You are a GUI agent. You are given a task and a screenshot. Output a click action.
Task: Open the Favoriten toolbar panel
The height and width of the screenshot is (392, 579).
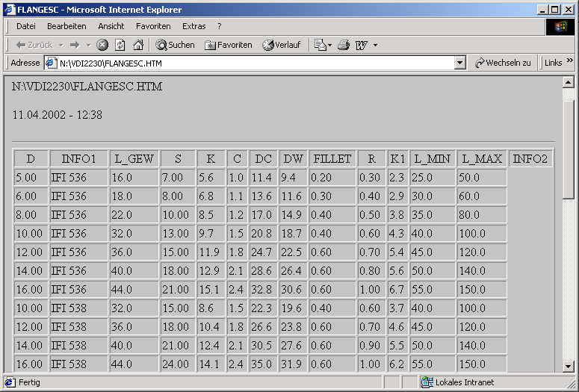(x=229, y=45)
